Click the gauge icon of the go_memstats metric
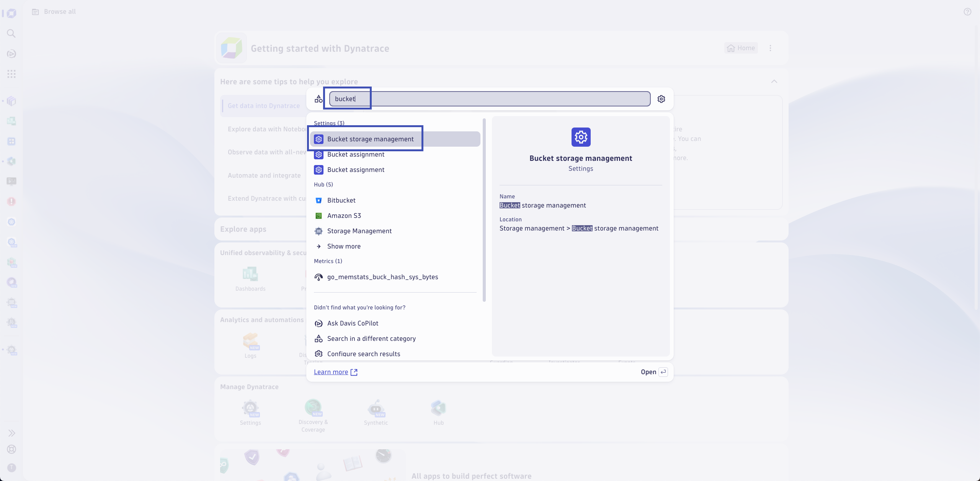This screenshot has height=481, width=980. pyautogui.click(x=318, y=277)
